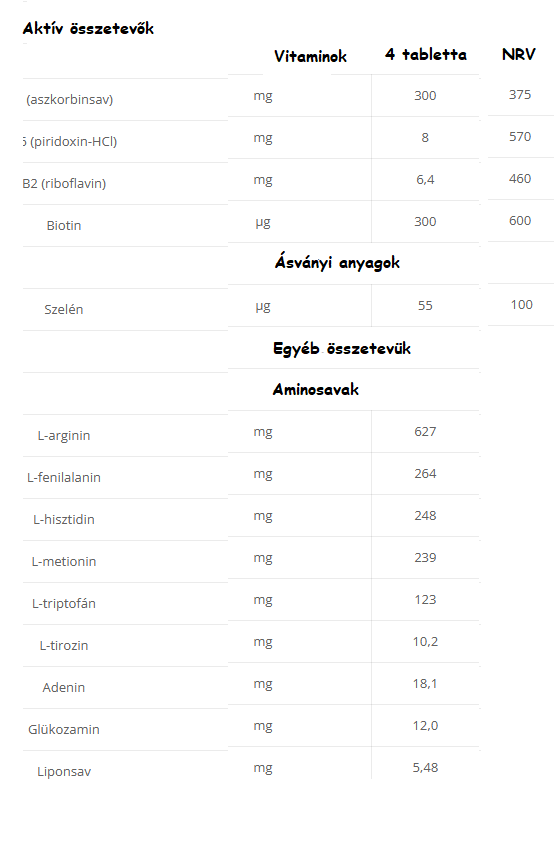
Task: Click the NRV column header
Action: 519,54
